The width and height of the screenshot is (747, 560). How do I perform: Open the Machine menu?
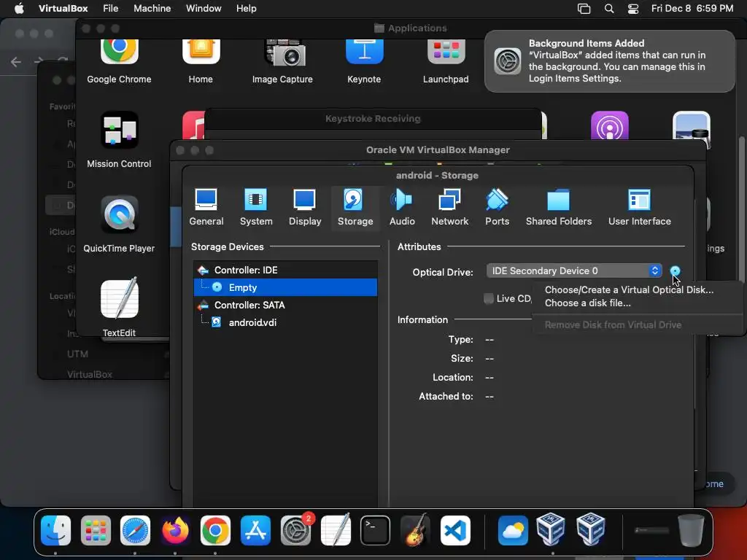point(152,8)
